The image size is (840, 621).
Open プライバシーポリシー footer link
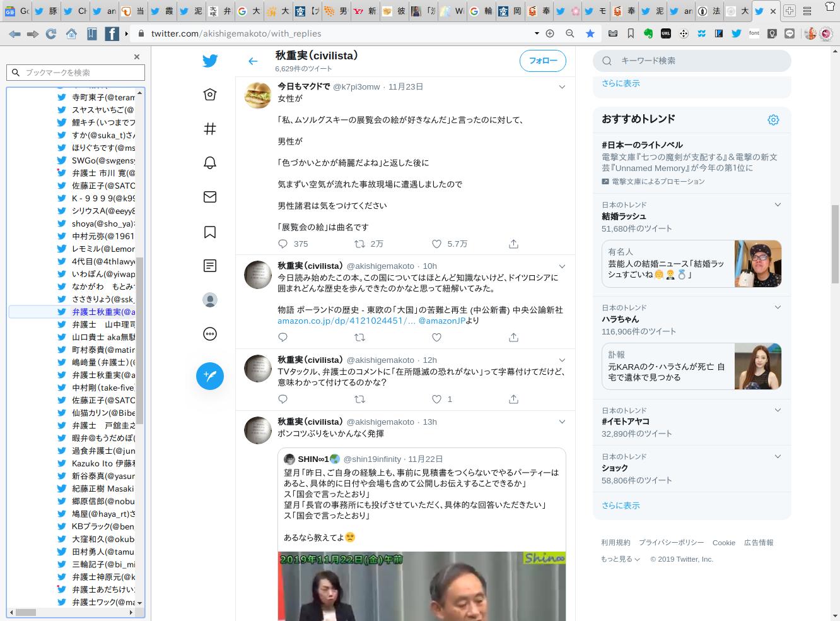[671, 543]
